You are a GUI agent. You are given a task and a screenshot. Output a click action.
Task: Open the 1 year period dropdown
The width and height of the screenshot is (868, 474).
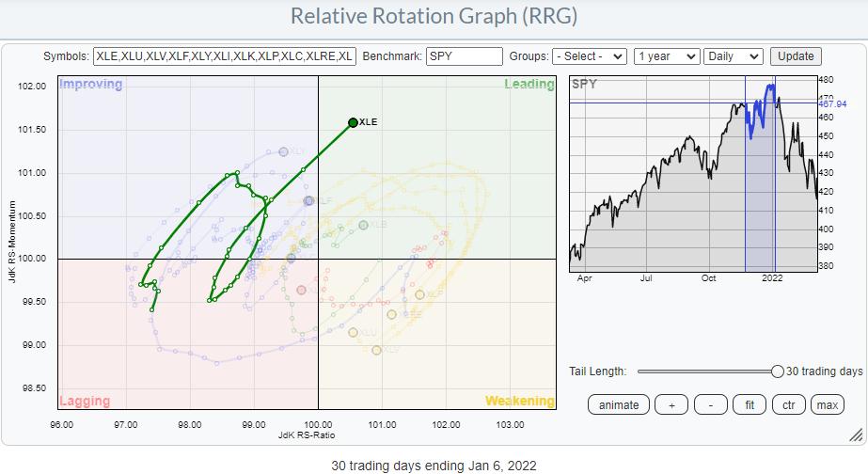[x=666, y=56]
